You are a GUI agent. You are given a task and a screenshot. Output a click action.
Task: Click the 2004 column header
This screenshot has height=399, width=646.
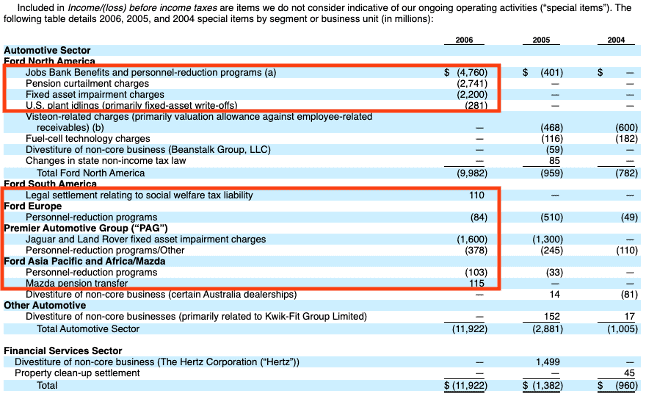[616, 40]
